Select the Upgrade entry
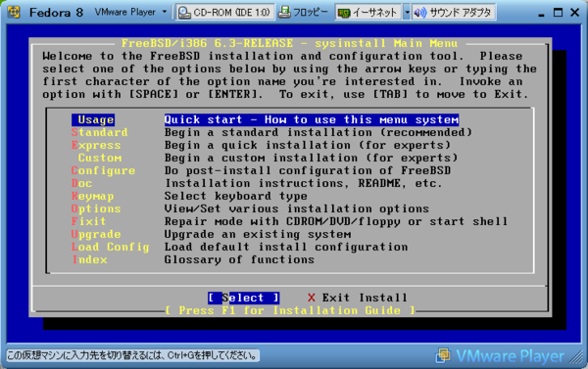Screen dimensions: 588x369 (x=96, y=234)
